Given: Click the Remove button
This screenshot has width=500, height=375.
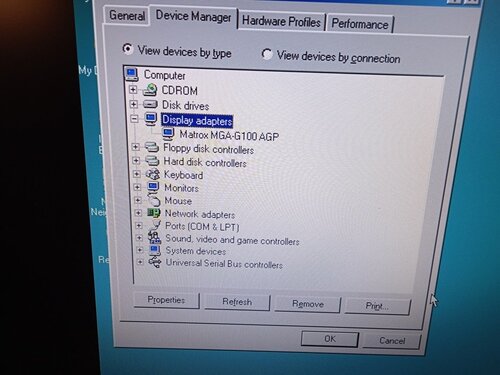Looking at the screenshot, I should [308, 304].
